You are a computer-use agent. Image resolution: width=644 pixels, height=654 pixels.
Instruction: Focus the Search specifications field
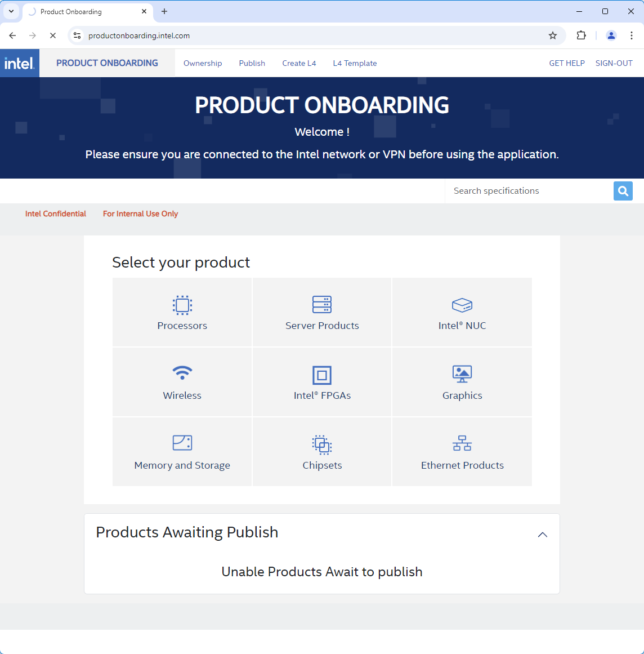tap(529, 191)
